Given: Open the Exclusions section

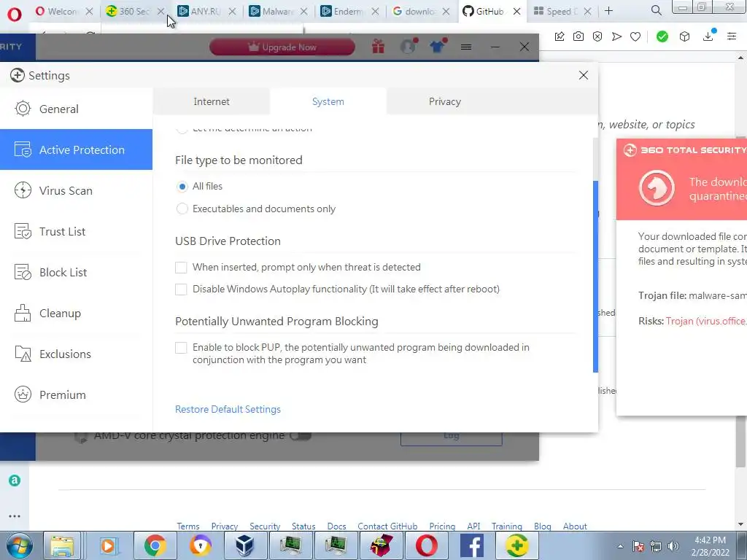Looking at the screenshot, I should pyautogui.click(x=76, y=354).
